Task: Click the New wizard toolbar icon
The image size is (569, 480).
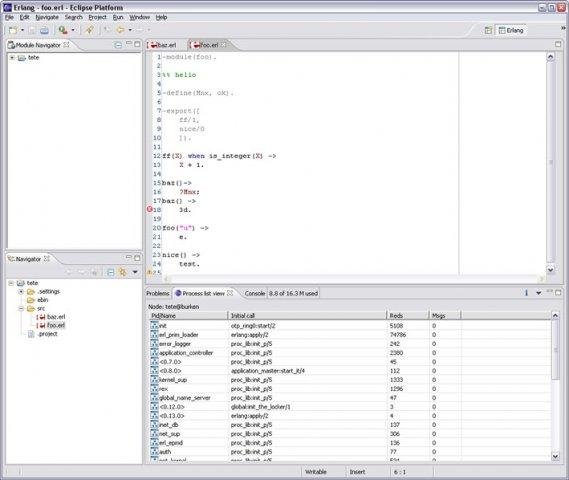Action: coord(13,30)
